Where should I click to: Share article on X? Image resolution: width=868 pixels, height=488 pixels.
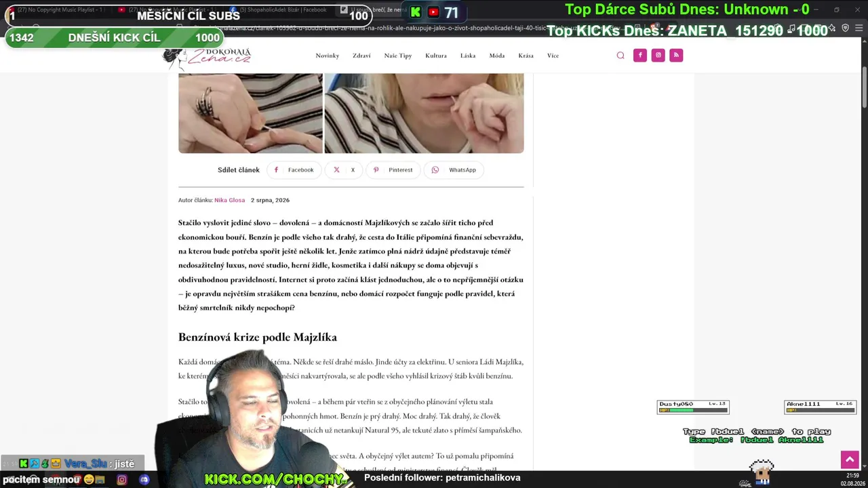pyautogui.click(x=344, y=170)
